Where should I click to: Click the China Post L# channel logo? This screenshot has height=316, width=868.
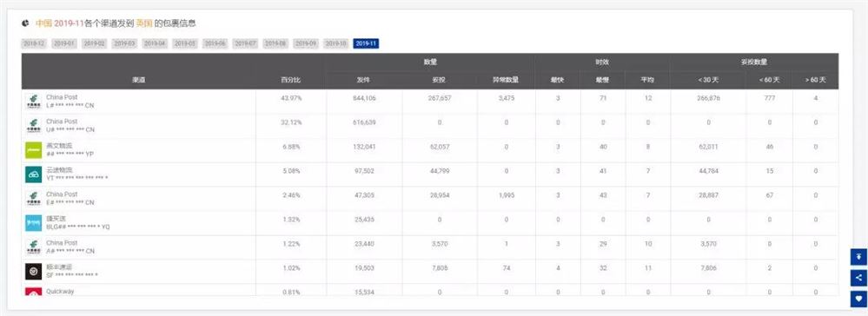click(x=33, y=102)
